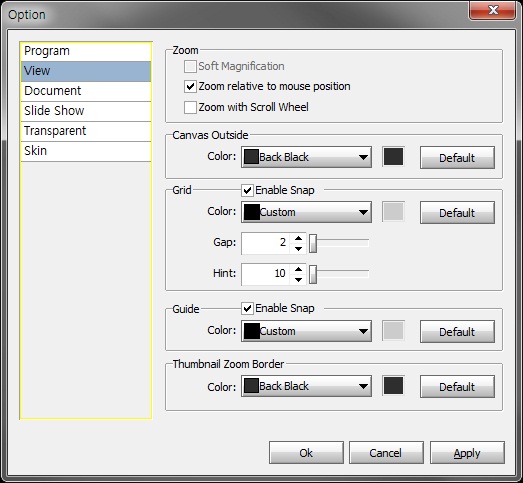
Task: Decrease the Gap value with down arrow
Action: [x=298, y=249]
